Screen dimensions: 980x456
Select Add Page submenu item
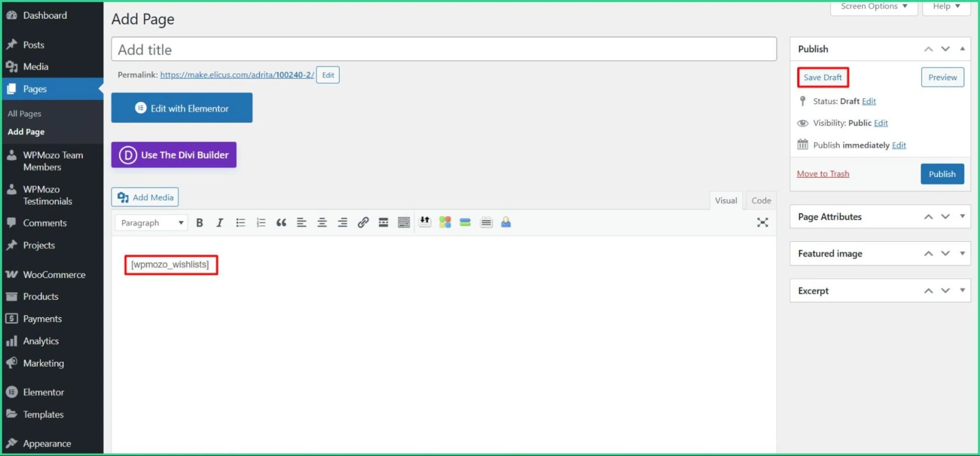point(26,131)
